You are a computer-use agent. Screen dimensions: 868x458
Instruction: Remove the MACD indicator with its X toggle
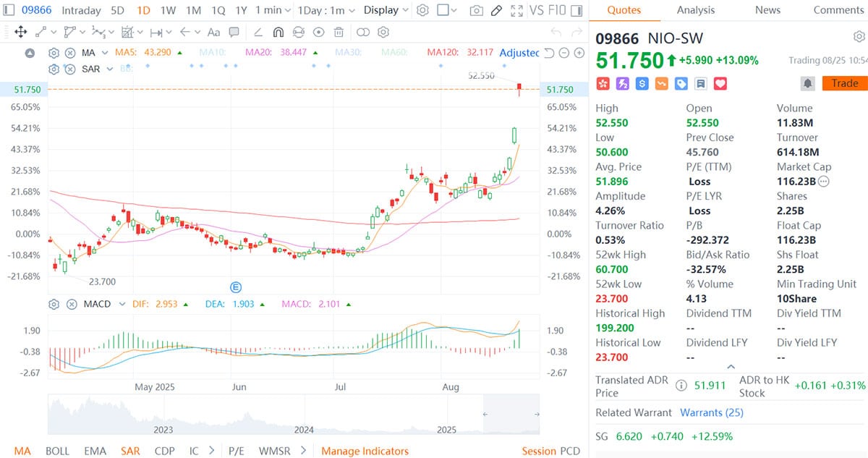pyautogui.click(x=72, y=304)
